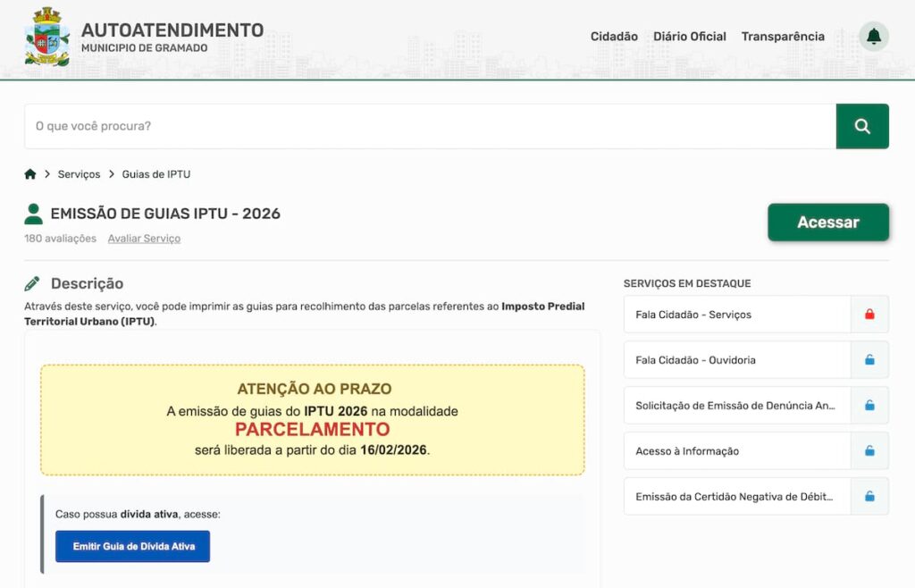
Task: Click the pencil icon next to Descrição
Action: coord(32,283)
